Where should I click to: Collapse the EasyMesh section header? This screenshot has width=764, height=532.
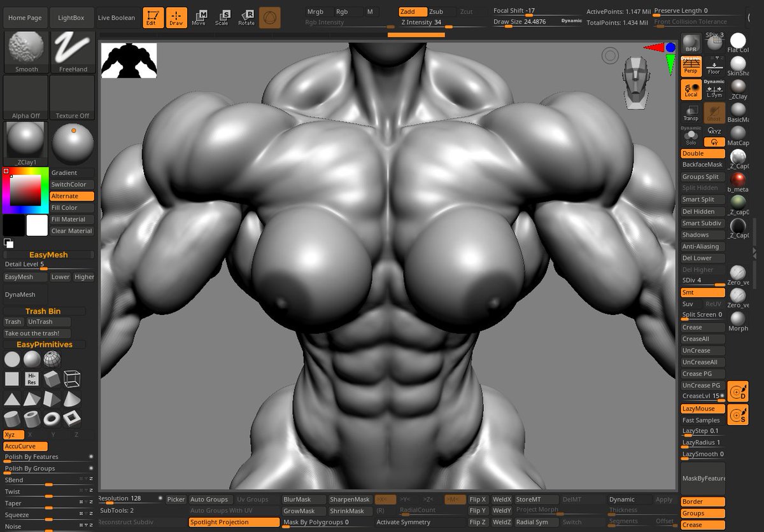click(48, 255)
